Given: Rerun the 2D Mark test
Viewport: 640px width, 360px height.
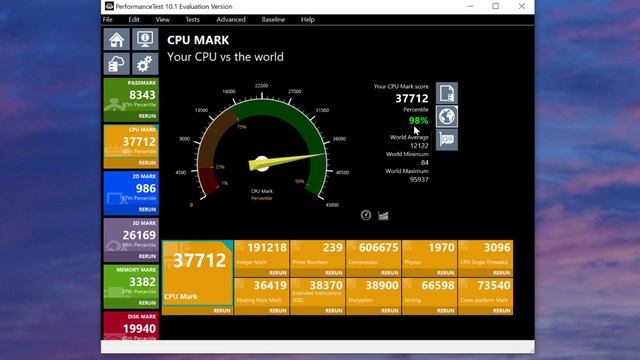Looking at the screenshot, I should tap(147, 209).
